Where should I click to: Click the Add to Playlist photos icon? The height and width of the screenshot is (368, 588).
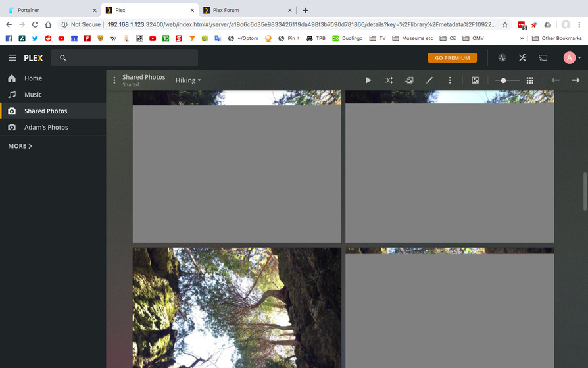[x=409, y=80]
